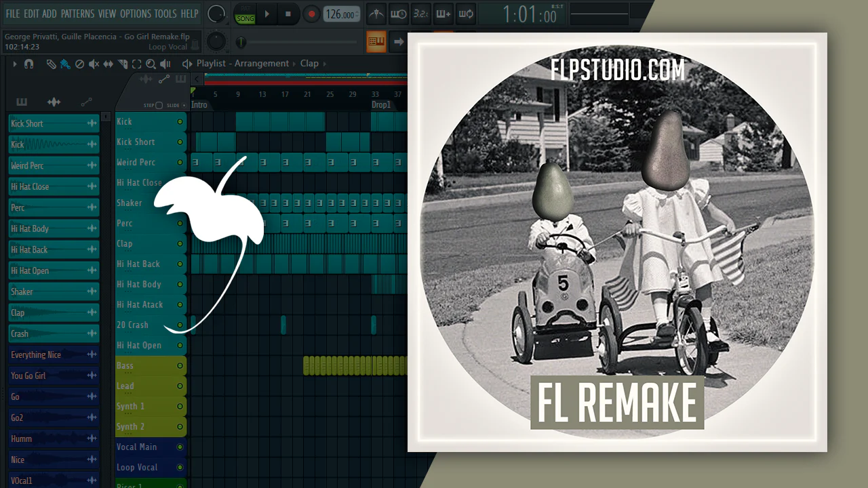The width and height of the screenshot is (868, 488).
Task: Select the Synth 1 track header
Action: [151, 407]
